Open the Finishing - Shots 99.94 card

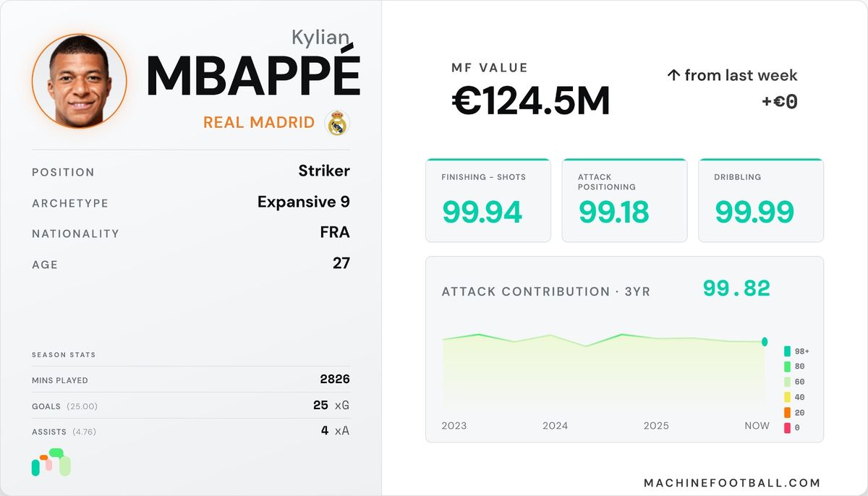[488, 200]
